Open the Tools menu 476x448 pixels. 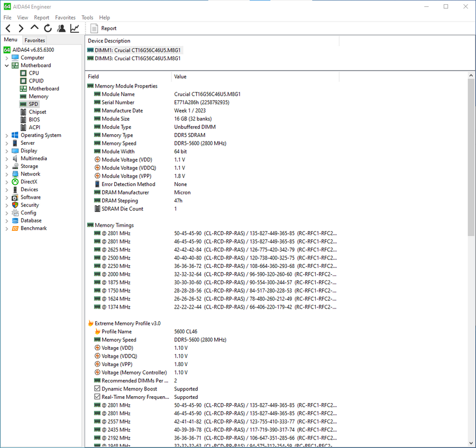pos(87,17)
